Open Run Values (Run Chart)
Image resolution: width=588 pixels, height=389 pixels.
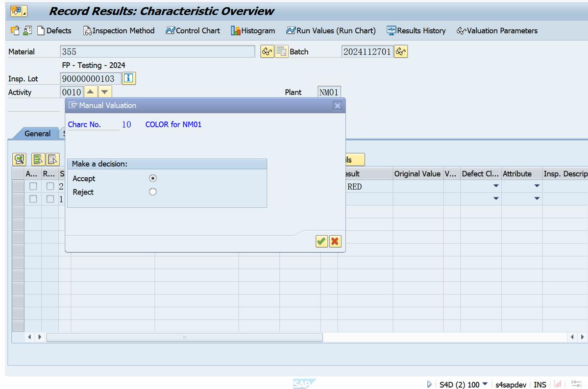pyautogui.click(x=331, y=30)
